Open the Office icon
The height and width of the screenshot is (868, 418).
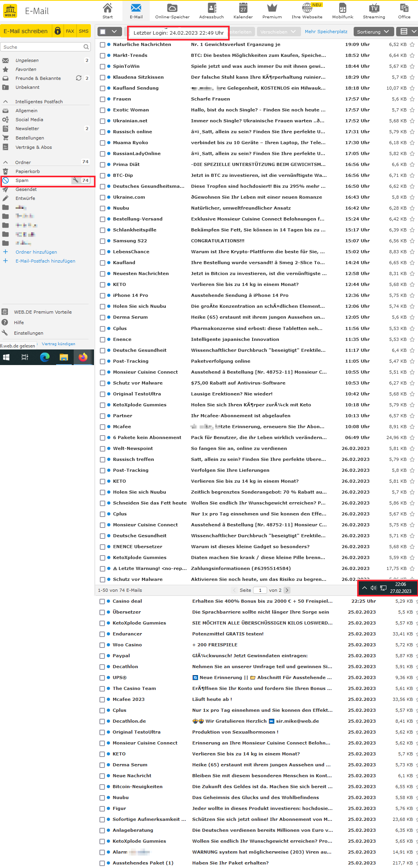click(404, 11)
